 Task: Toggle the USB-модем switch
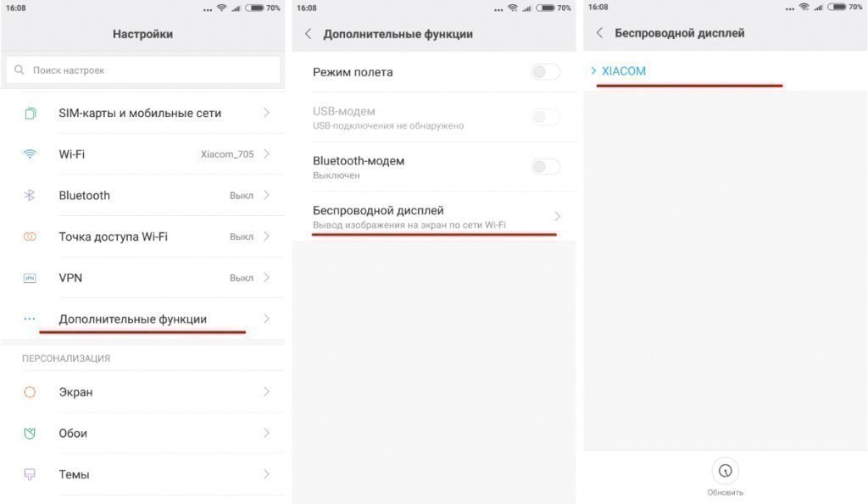(x=545, y=117)
